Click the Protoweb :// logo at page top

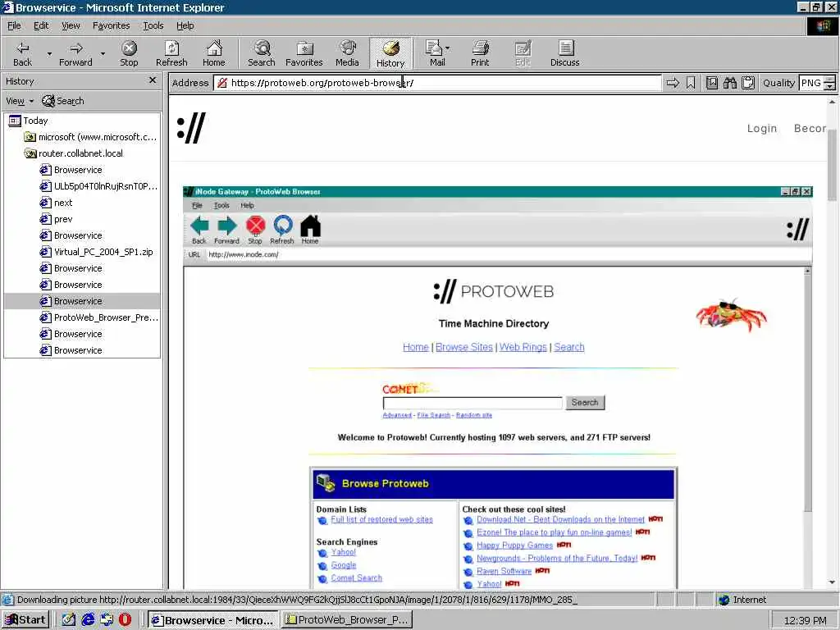click(191, 128)
